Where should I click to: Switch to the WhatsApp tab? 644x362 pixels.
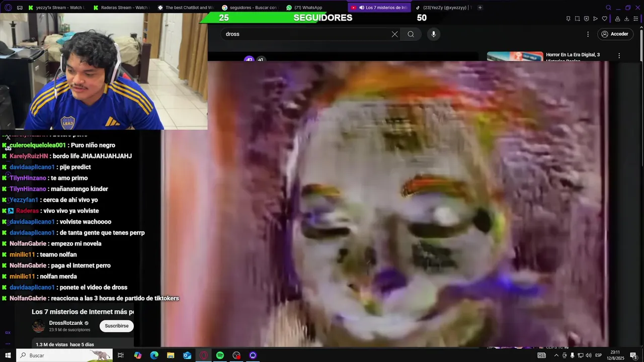(x=314, y=8)
